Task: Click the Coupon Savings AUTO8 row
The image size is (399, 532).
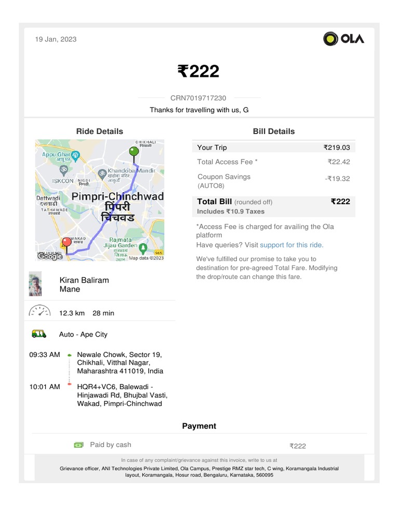Action: tap(273, 180)
